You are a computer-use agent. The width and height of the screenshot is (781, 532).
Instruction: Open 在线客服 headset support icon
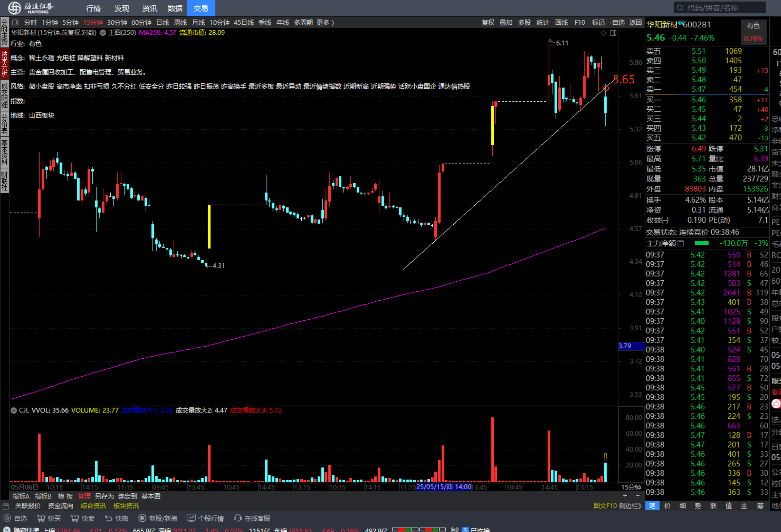coord(238,518)
